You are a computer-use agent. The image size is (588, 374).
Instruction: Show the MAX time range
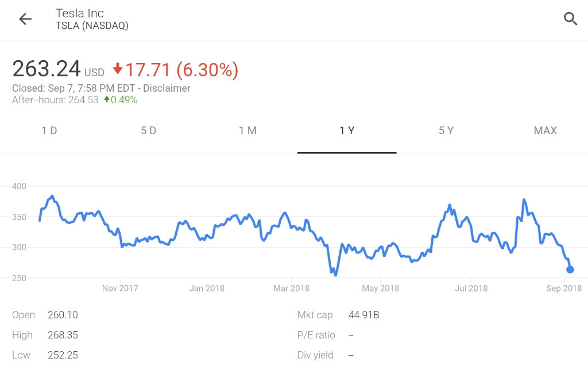pyautogui.click(x=545, y=131)
